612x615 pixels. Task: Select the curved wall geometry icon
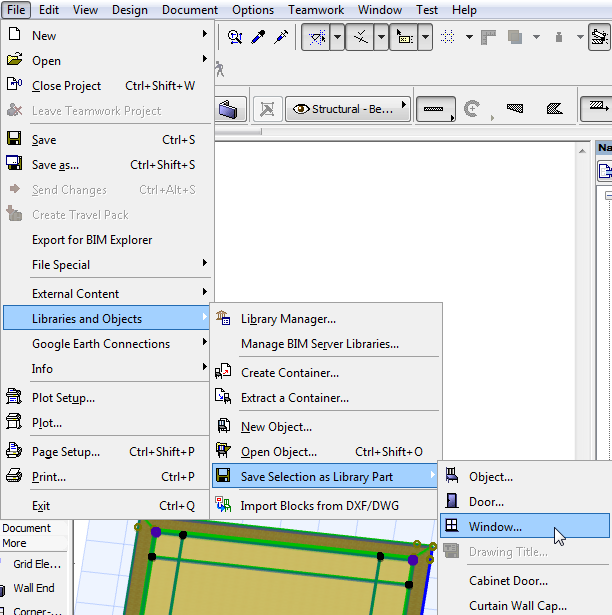(472, 109)
